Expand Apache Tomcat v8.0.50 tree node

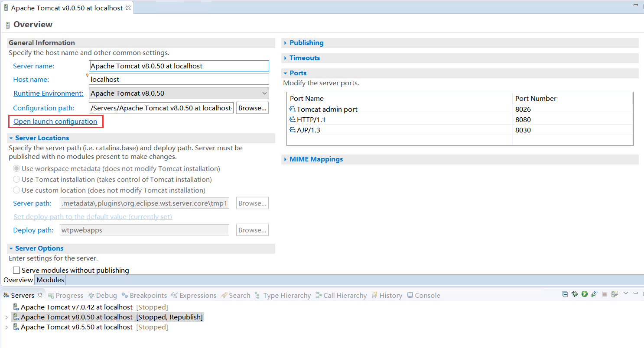[x=6, y=317]
